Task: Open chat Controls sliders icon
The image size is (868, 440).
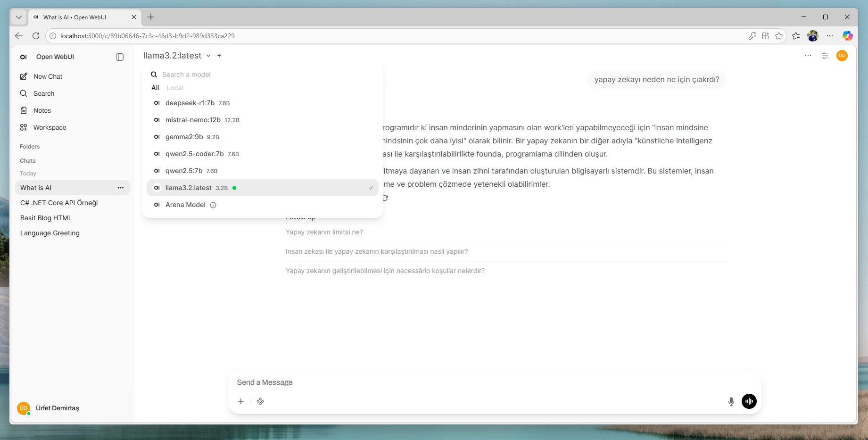Action: pyautogui.click(x=825, y=56)
